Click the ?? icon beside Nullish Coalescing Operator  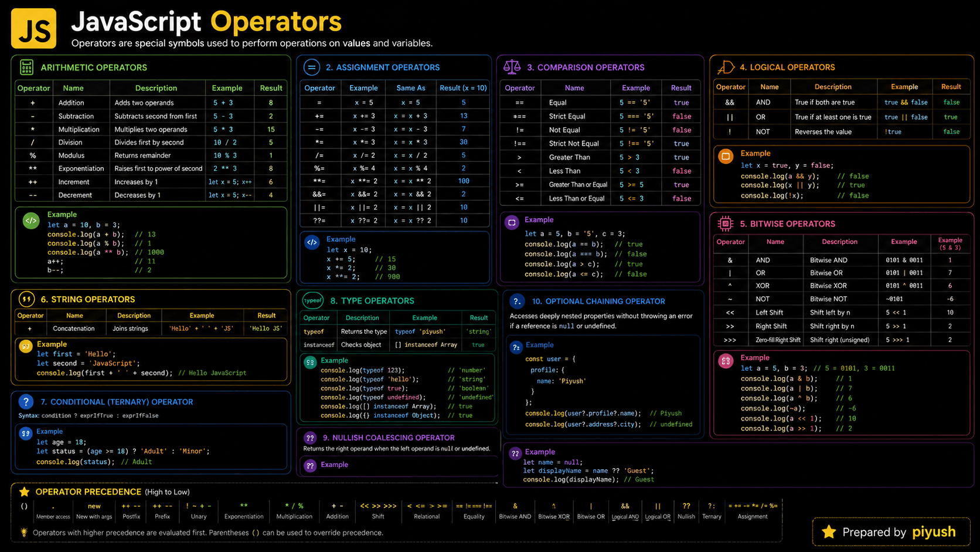tap(310, 438)
